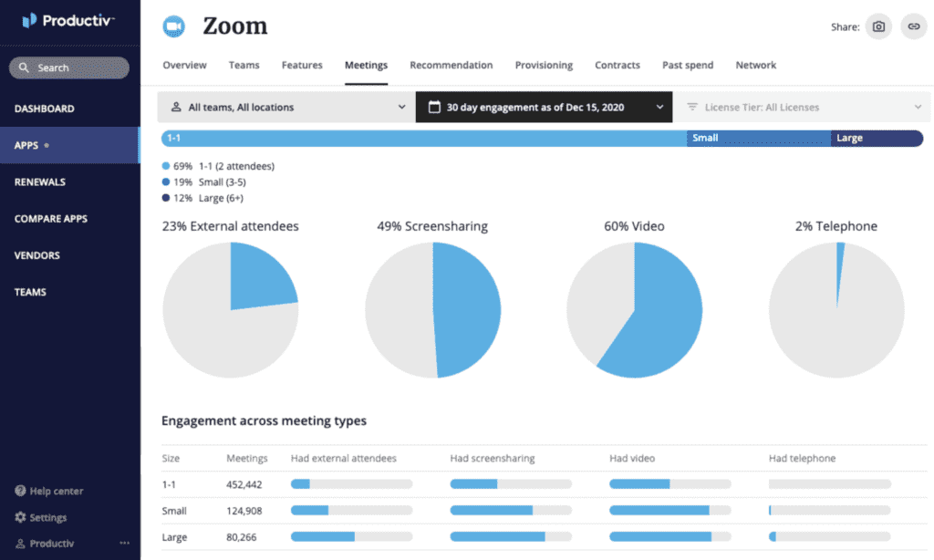Switch to the Overview tab

(x=184, y=65)
